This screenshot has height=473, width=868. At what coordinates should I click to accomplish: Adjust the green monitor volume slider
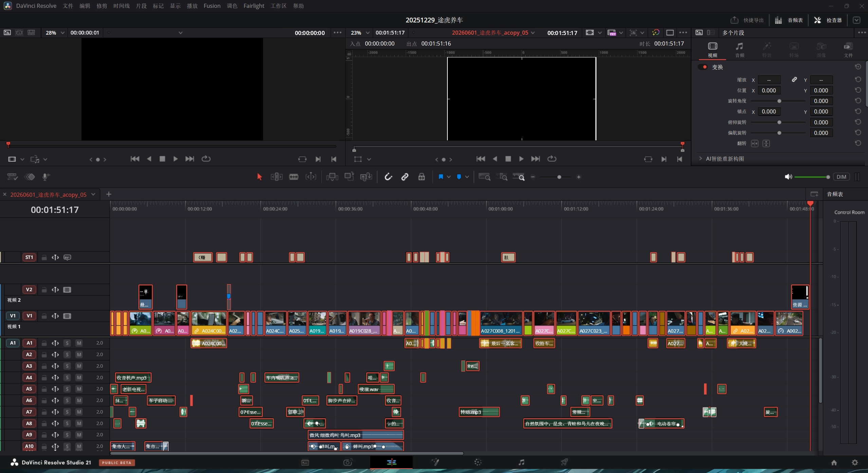click(812, 177)
